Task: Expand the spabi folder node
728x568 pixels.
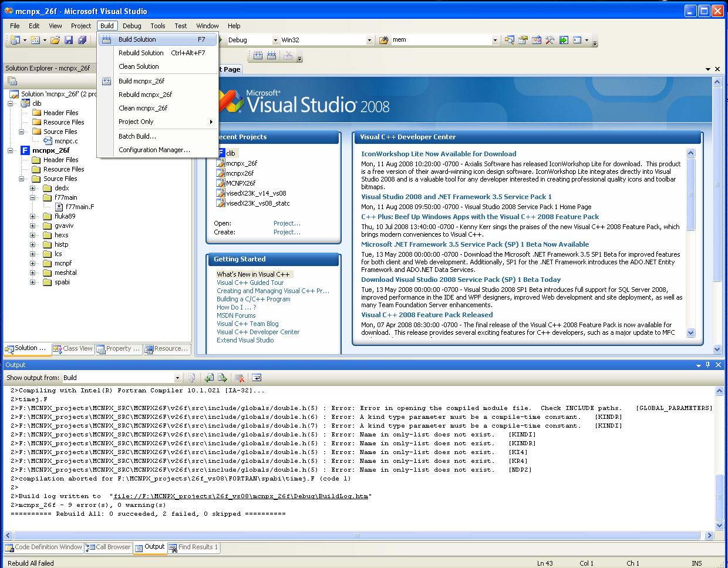Action: coord(33,282)
